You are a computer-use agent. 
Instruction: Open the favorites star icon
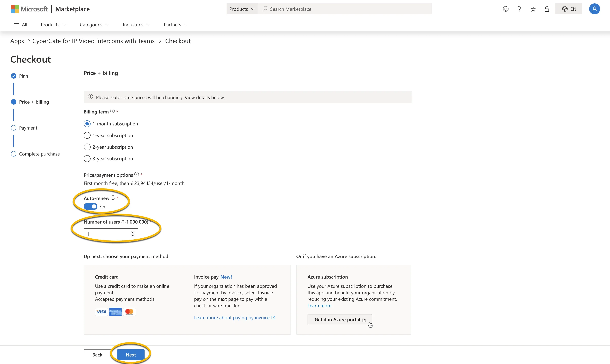[533, 9]
